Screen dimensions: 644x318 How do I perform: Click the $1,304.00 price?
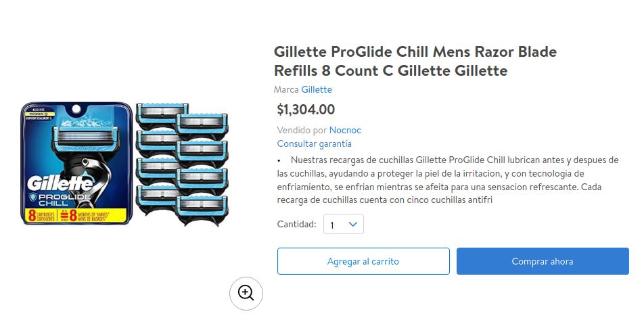306,110
